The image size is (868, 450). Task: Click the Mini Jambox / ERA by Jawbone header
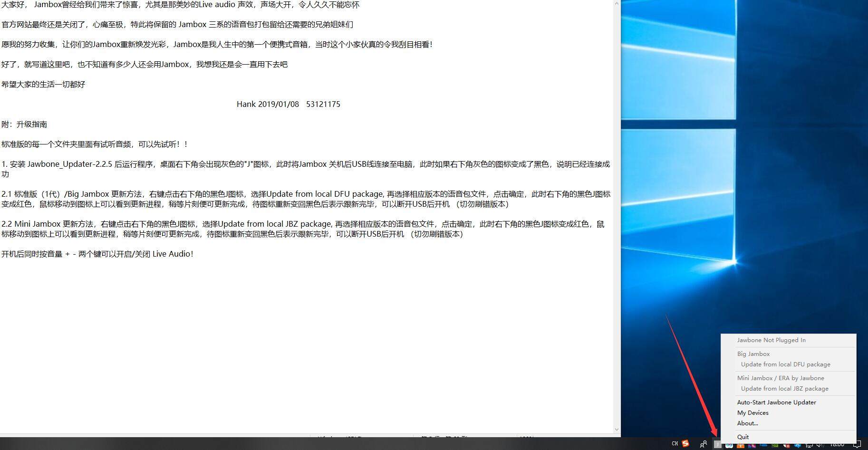pos(781,378)
